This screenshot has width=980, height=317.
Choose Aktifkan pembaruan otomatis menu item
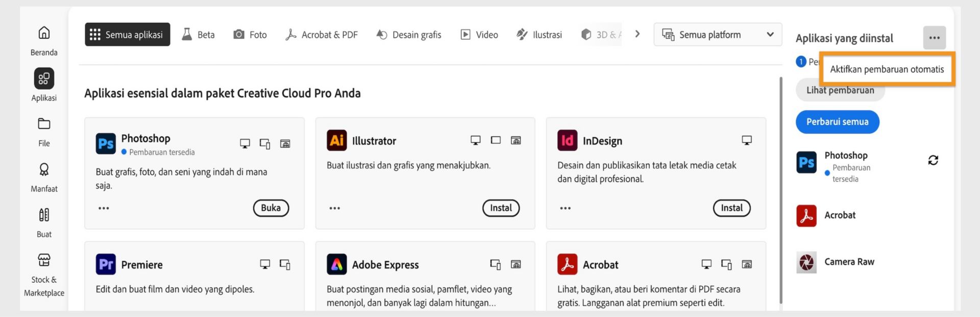coord(887,69)
